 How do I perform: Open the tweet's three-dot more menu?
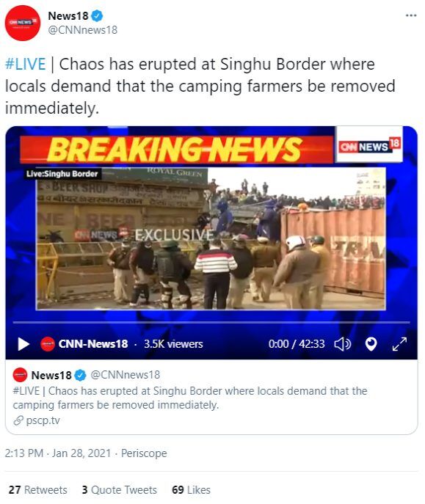pyautogui.click(x=411, y=15)
